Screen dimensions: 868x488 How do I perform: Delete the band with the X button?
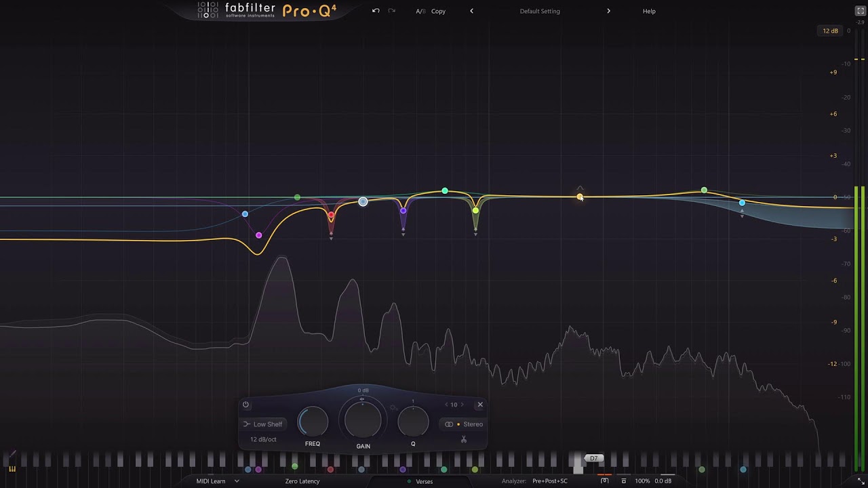coord(480,405)
